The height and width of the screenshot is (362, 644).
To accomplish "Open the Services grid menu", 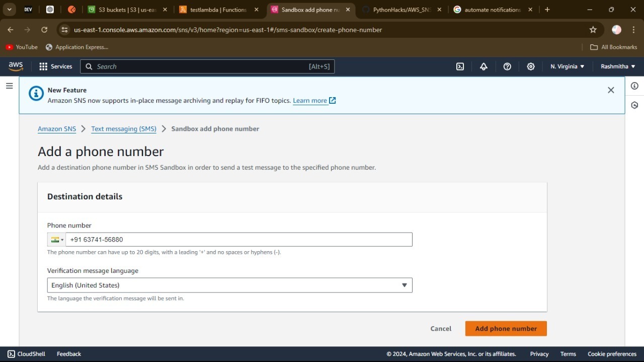I will (x=56, y=66).
